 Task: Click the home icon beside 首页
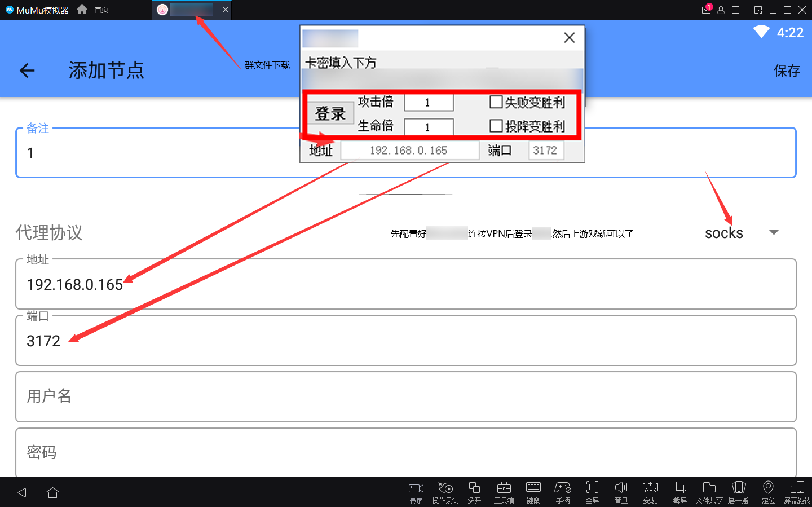pyautogui.click(x=82, y=9)
